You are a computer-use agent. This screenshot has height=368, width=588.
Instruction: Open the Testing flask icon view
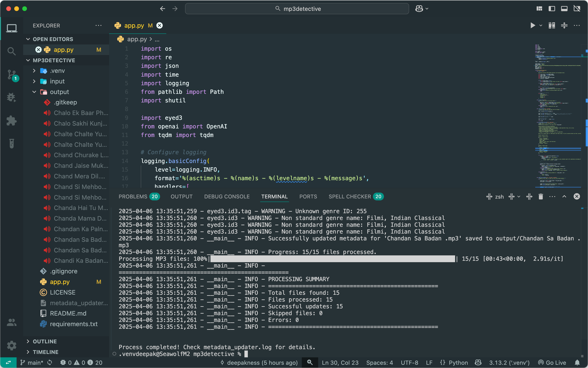[11, 143]
